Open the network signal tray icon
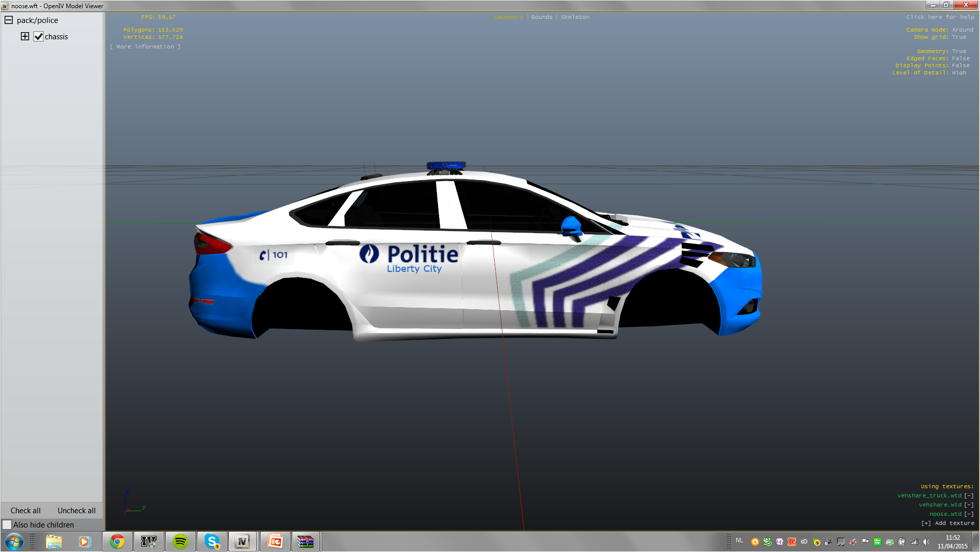 tap(914, 542)
